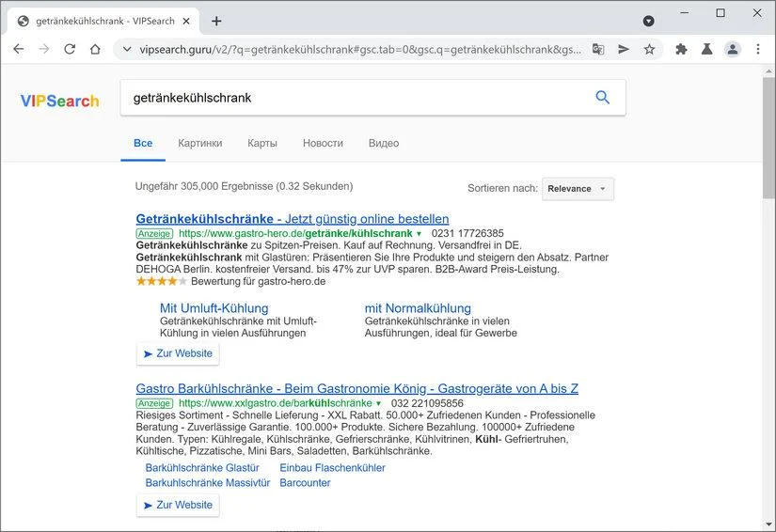The width and height of the screenshot is (776, 532).
Task: Switch to the Видео tab
Action: click(384, 144)
